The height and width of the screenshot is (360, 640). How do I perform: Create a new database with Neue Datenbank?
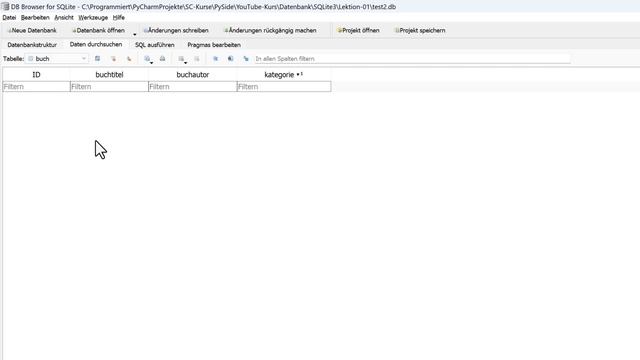[x=32, y=30]
